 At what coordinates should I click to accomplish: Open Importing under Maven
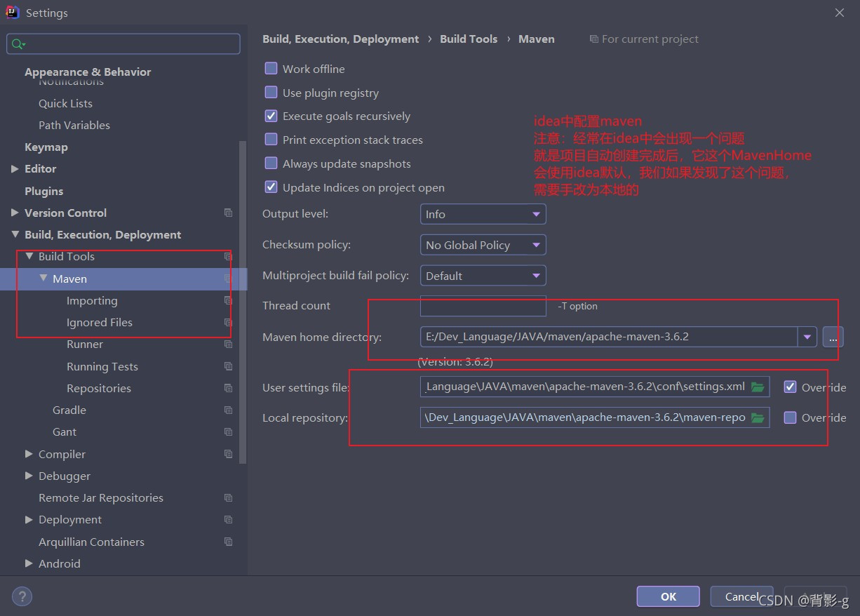tap(92, 300)
